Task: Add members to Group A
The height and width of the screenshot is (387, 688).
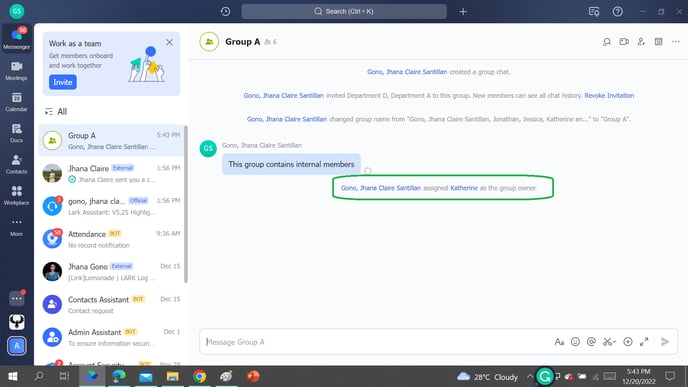Action: coord(641,42)
